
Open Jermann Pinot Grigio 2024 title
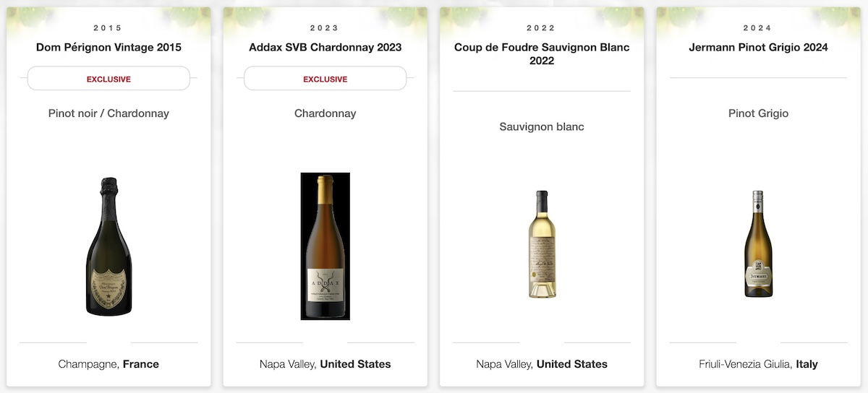click(758, 47)
